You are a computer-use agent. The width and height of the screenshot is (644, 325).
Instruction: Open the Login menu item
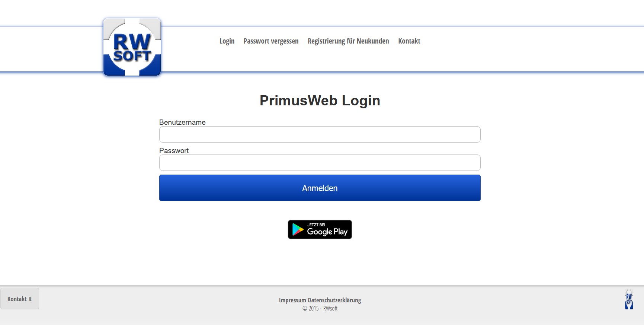(227, 41)
